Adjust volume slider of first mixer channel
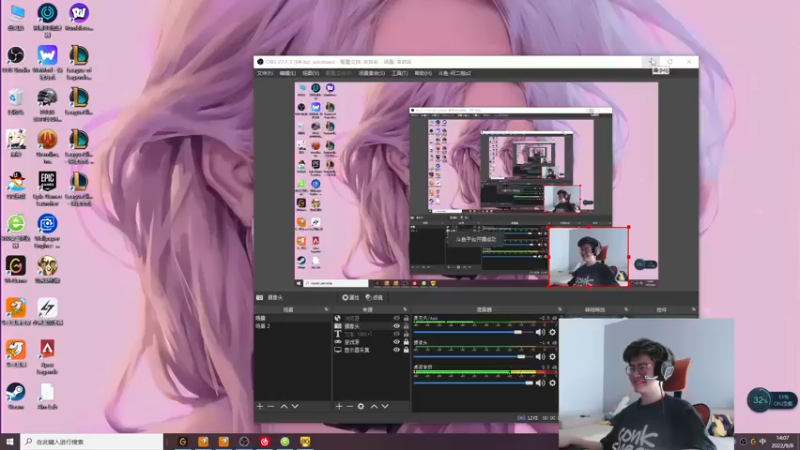Screen dimensions: 800x450 473,332
